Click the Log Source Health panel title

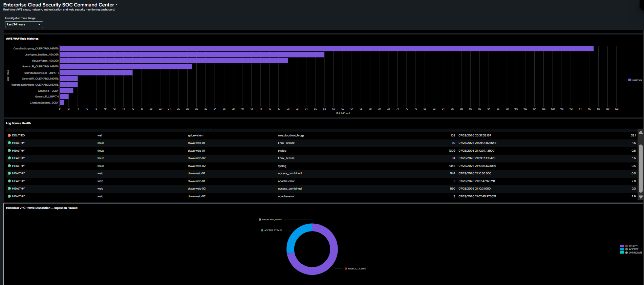(x=18, y=123)
